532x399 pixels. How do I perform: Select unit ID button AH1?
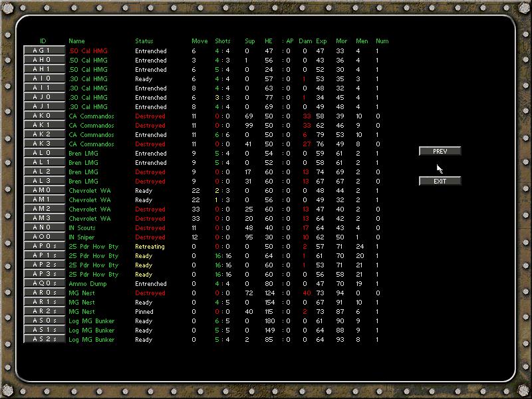(x=45, y=69)
